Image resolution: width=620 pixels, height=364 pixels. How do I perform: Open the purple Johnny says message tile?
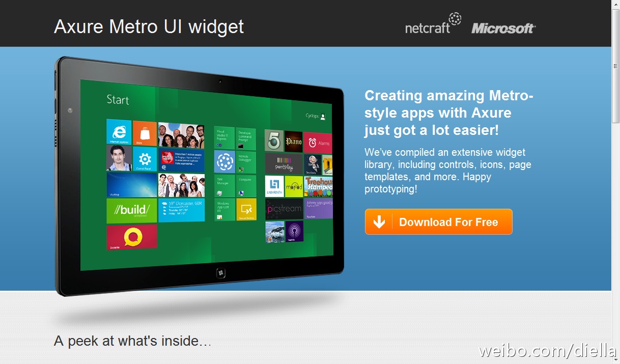click(319, 209)
